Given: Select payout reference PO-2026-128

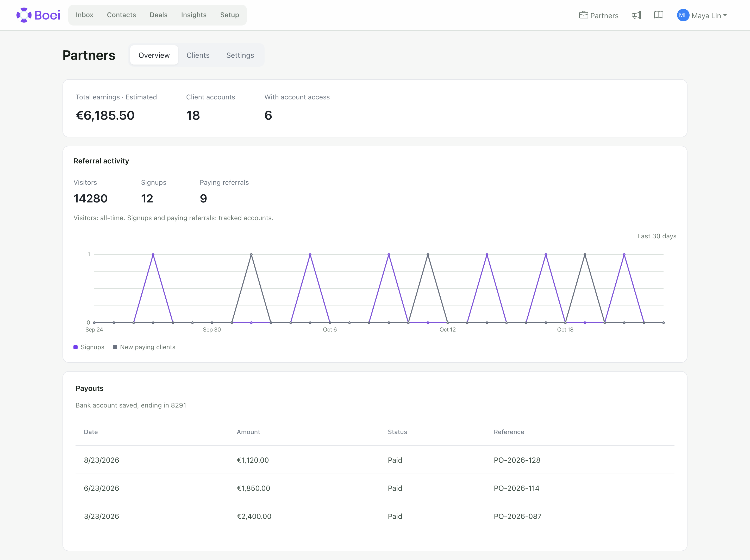Looking at the screenshot, I should point(517,460).
